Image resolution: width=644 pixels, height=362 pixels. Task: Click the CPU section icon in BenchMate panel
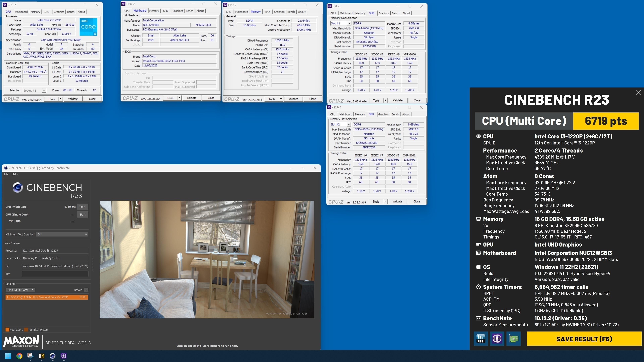[478, 136]
